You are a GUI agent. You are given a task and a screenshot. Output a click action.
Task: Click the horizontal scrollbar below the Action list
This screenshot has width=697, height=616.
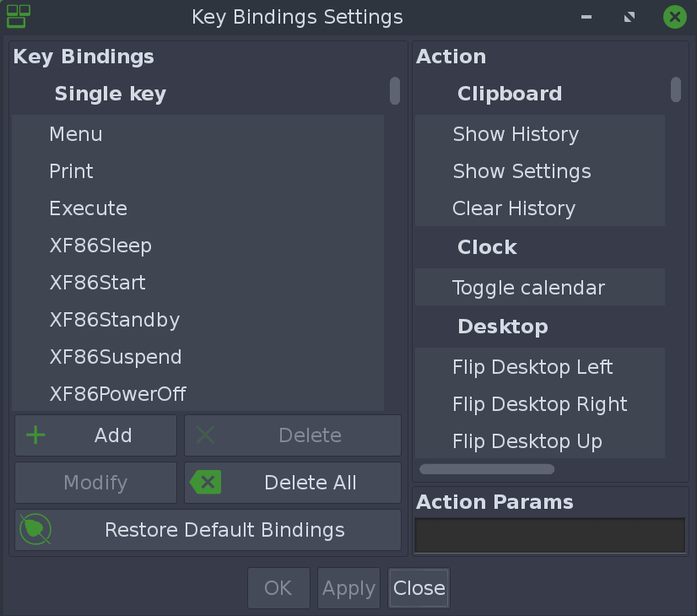pyautogui.click(x=486, y=468)
